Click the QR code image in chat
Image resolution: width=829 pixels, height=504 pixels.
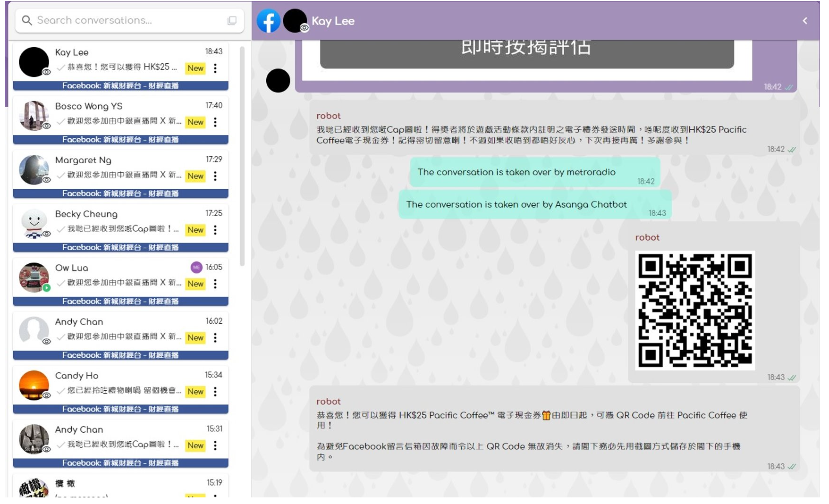click(x=694, y=311)
